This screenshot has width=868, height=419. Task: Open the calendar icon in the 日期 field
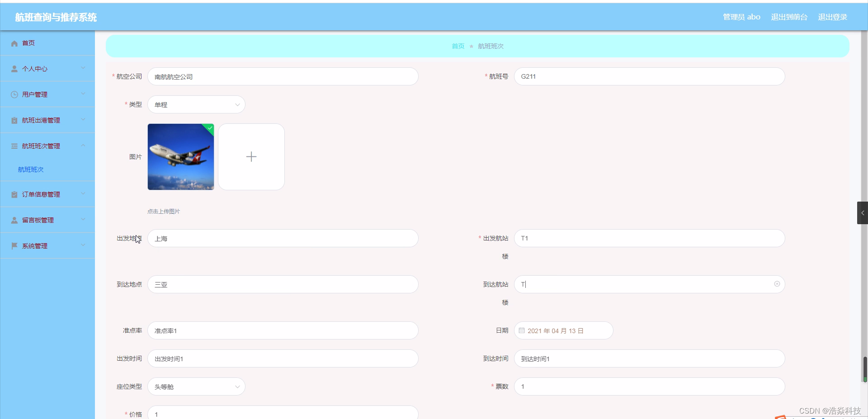522,330
